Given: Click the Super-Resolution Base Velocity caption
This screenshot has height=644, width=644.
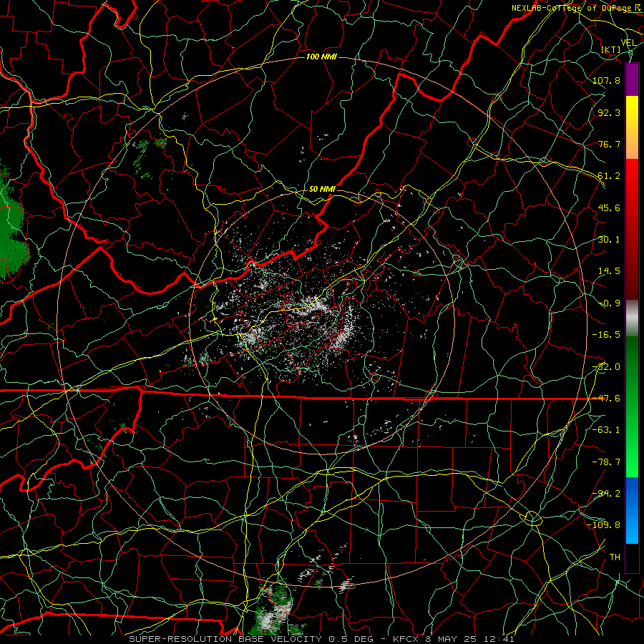Looking at the screenshot, I should pos(321,639).
